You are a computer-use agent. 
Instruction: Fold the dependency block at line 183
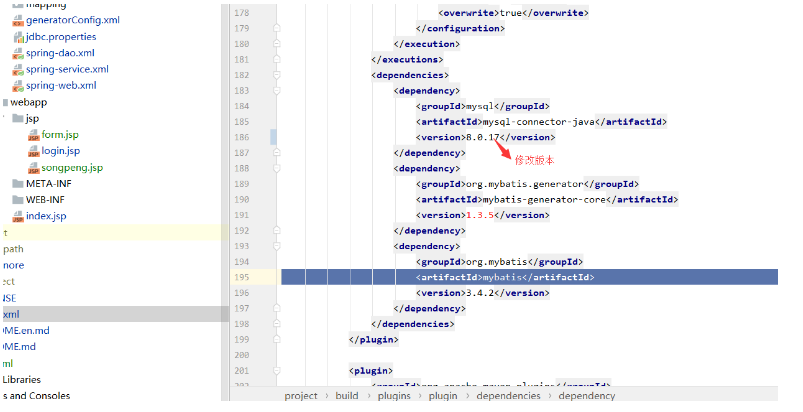coord(277,91)
